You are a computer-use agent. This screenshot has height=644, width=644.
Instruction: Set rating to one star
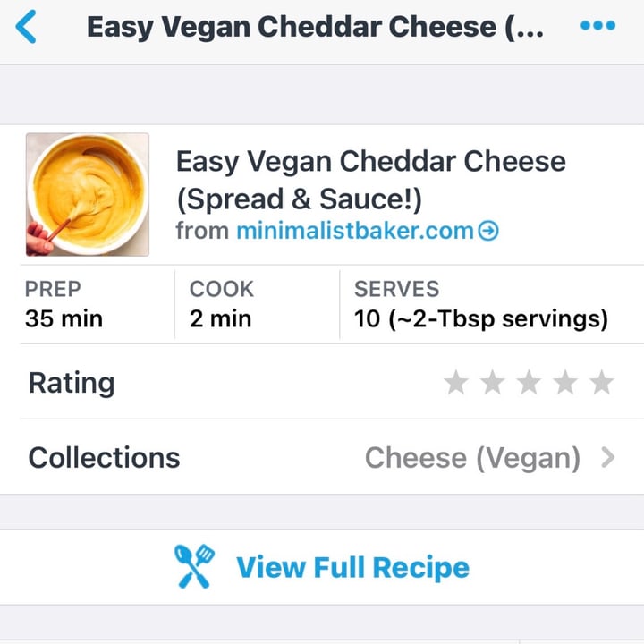[456, 382]
